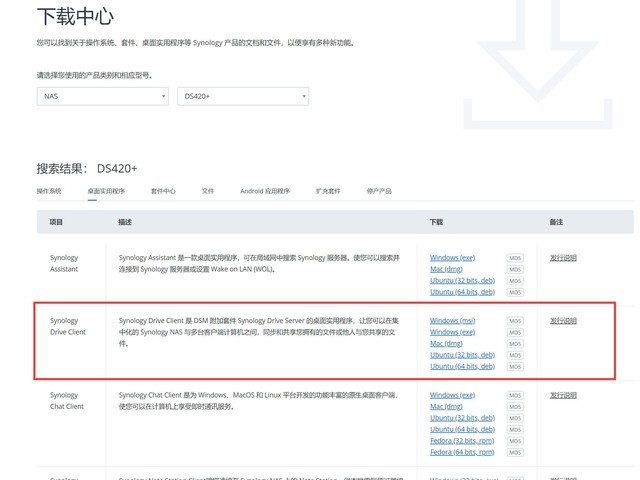Click the Synology Assistant item name
The width and height of the screenshot is (640, 480).
64,263
